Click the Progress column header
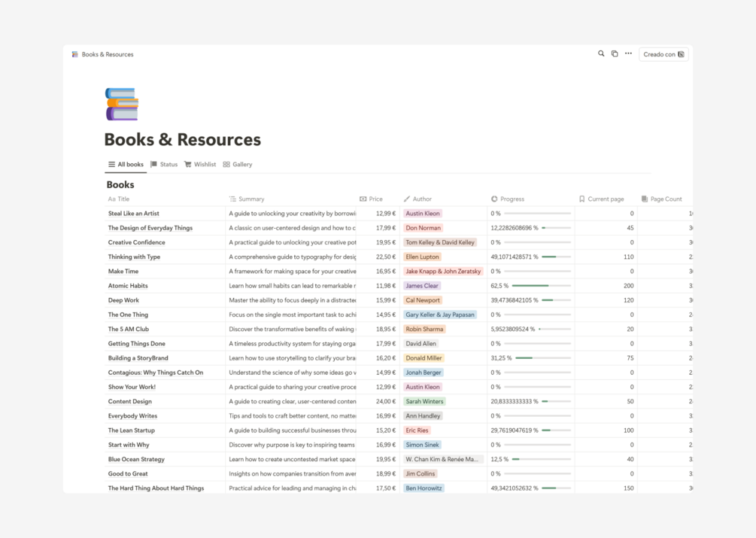This screenshot has width=756, height=538. click(x=508, y=199)
